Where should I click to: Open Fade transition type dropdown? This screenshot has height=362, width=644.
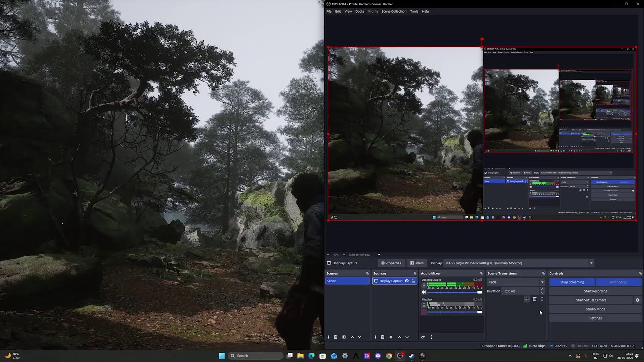[x=516, y=282]
